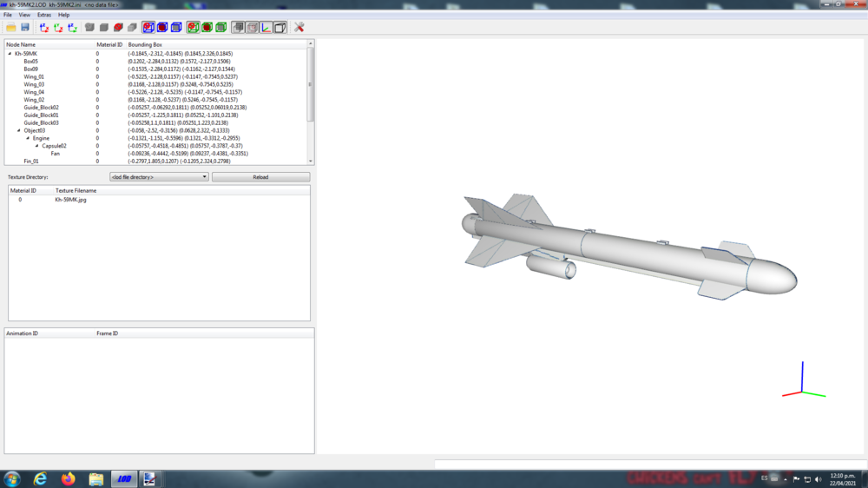
Task: Toggle the stacked gray squares display icon
Action: coord(238,27)
